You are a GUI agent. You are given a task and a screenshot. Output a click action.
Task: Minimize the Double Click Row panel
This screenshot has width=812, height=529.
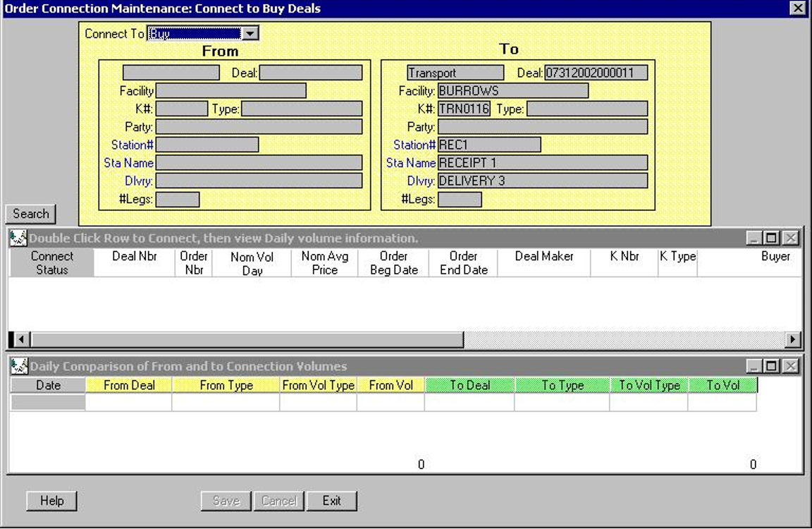coord(755,238)
